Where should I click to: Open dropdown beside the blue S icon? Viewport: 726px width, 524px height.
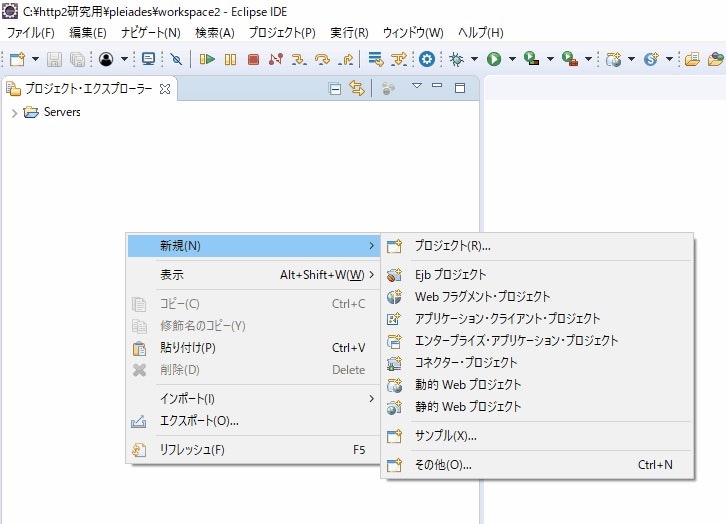[x=670, y=59]
